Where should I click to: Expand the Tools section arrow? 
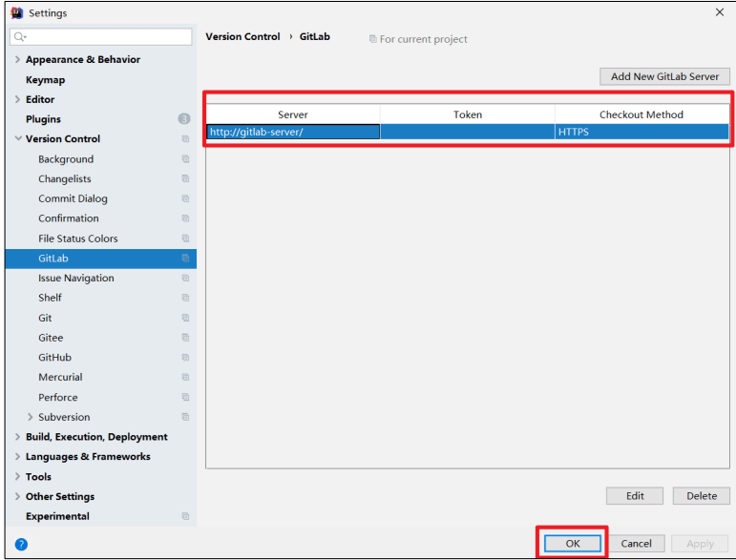pyautogui.click(x=18, y=476)
